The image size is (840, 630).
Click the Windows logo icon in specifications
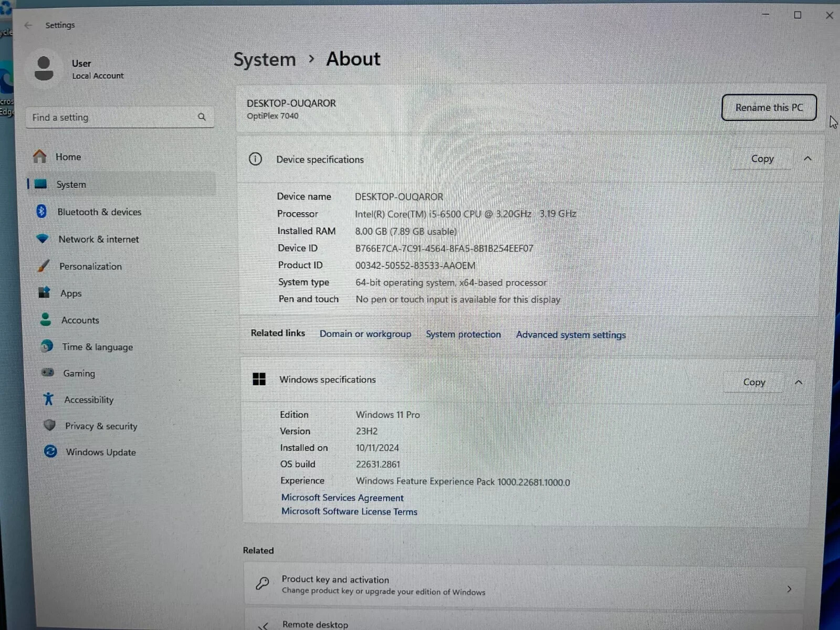tap(259, 379)
